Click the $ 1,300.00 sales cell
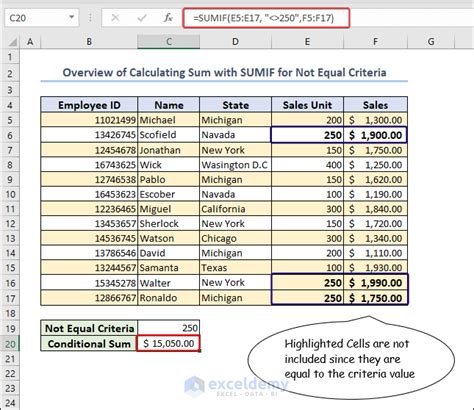 (x=375, y=120)
